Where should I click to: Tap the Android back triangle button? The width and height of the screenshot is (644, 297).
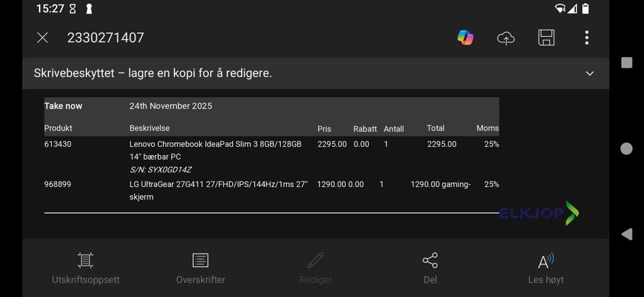coord(627,234)
